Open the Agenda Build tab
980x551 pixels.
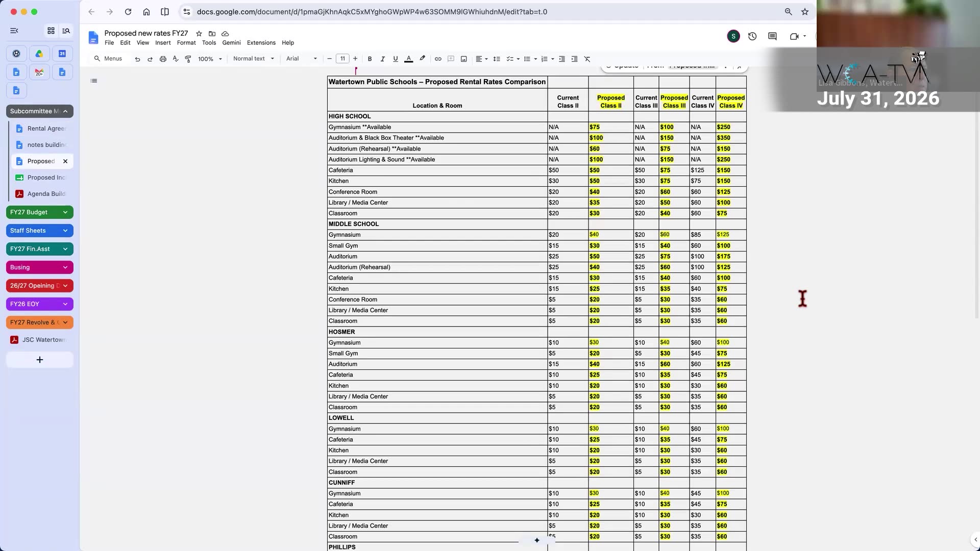click(42, 194)
